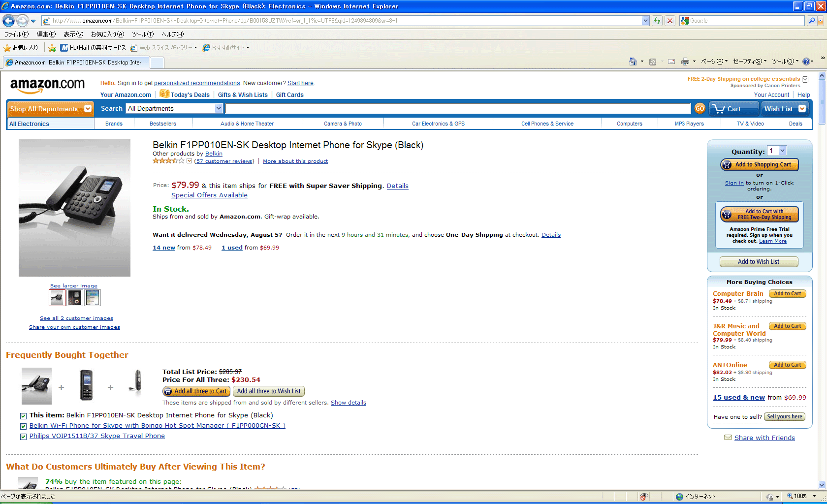Open the Favorites star button
This screenshot has width=827, height=504.
[x=21, y=48]
